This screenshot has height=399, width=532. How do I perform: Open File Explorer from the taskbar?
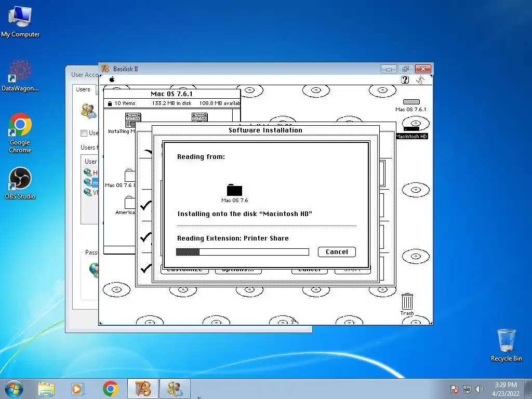tap(46, 389)
